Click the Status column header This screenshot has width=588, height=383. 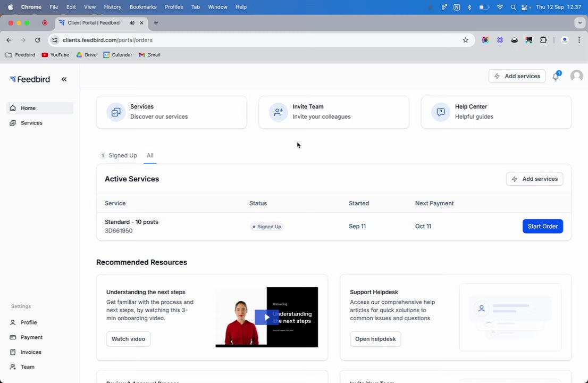pos(258,203)
